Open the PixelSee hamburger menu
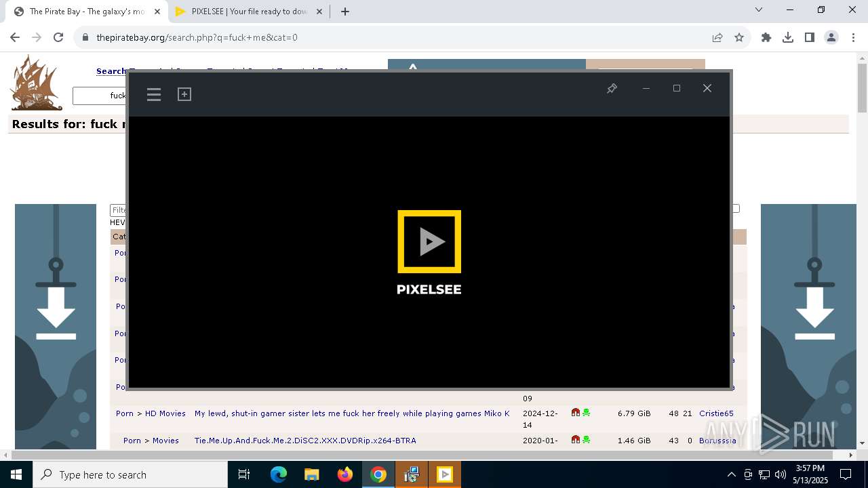This screenshot has height=488, width=868. coord(154,94)
